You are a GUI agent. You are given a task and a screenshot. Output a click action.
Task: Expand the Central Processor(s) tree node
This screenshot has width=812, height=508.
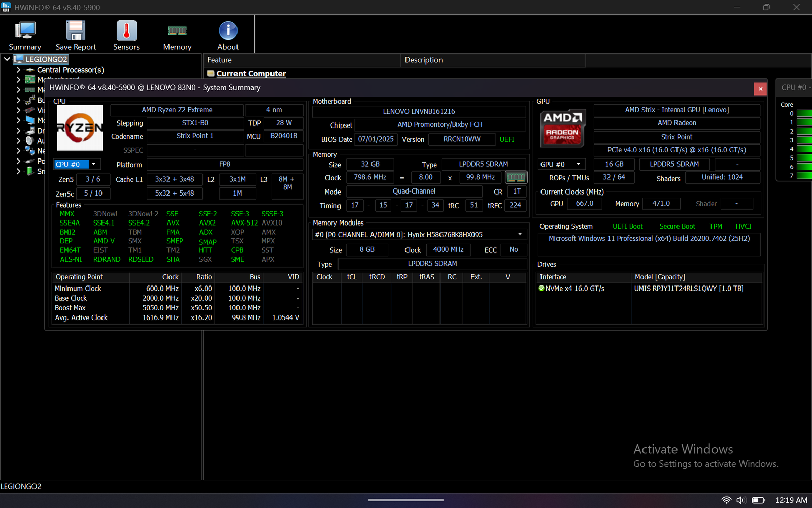pos(19,70)
